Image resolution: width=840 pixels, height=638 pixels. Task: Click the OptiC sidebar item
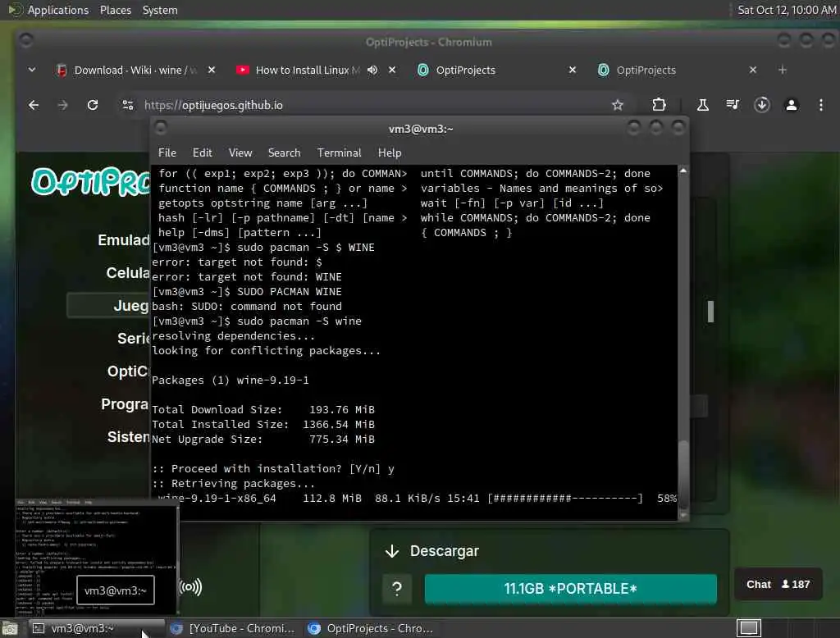(x=128, y=371)
